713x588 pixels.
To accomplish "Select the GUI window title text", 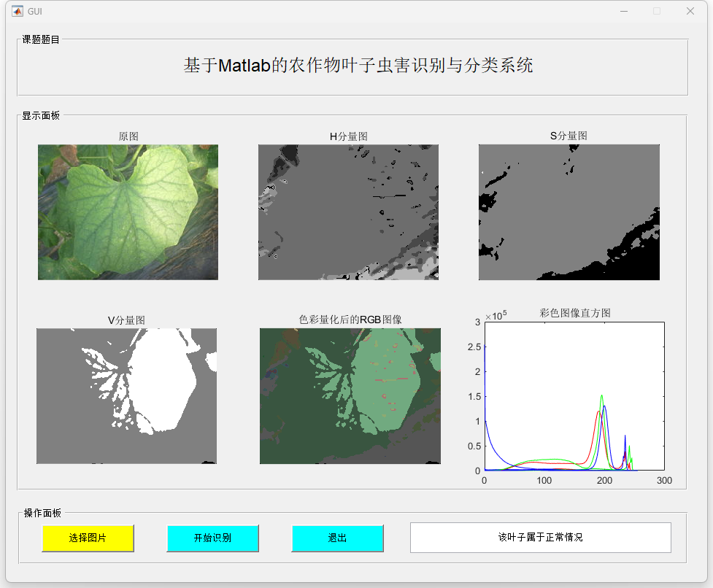I will (34, 12).
